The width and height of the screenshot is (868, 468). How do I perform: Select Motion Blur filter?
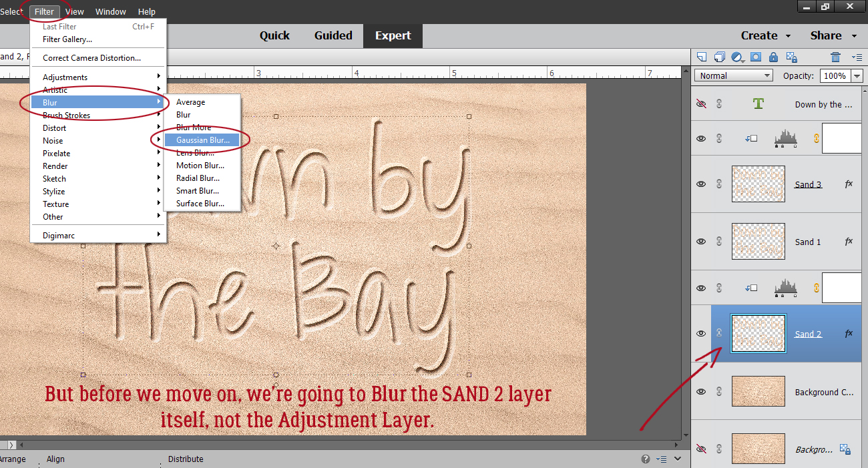(202, 165)
